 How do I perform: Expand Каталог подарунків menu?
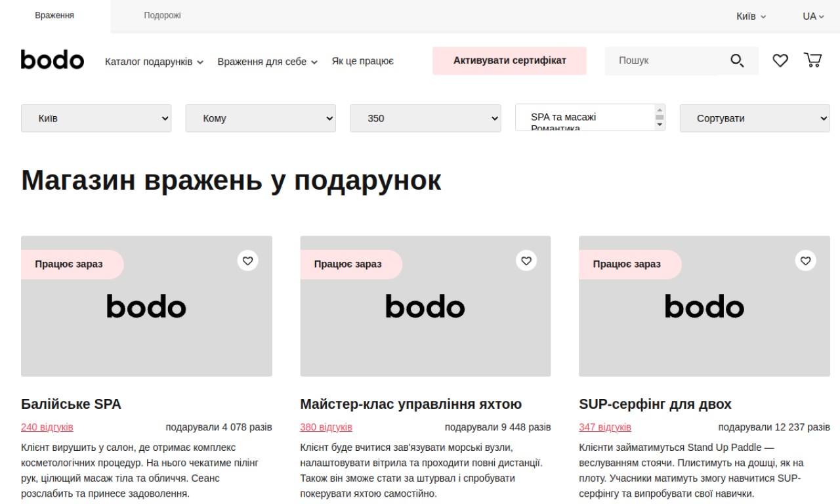(x=154, y=62)
